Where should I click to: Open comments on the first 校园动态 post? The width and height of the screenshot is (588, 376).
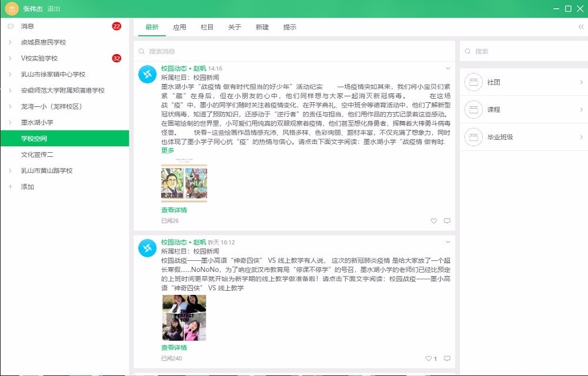[447, 221]
